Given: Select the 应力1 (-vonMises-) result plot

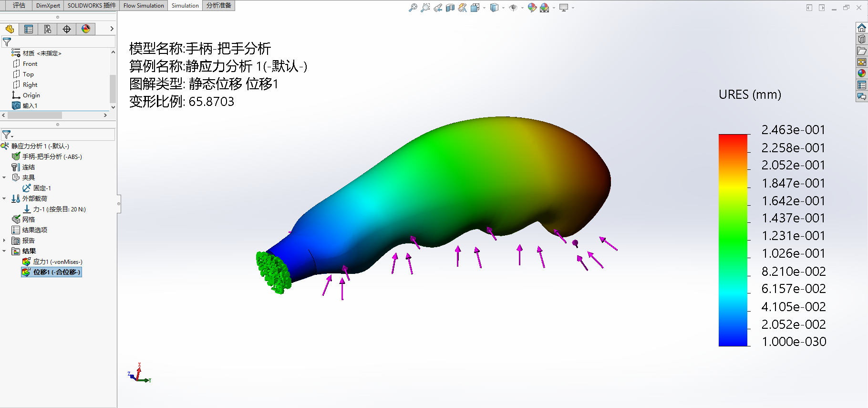Looking at the screenshot, I should (52, 262).
